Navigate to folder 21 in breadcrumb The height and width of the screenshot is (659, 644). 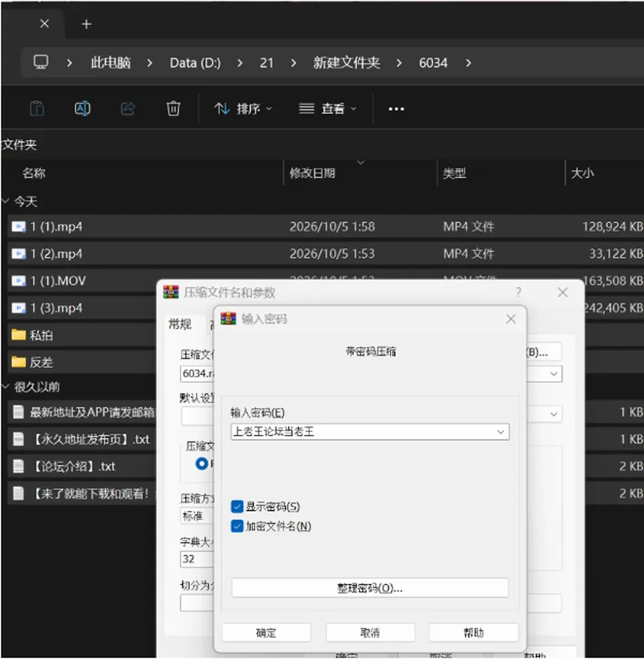tap(267, 63)
